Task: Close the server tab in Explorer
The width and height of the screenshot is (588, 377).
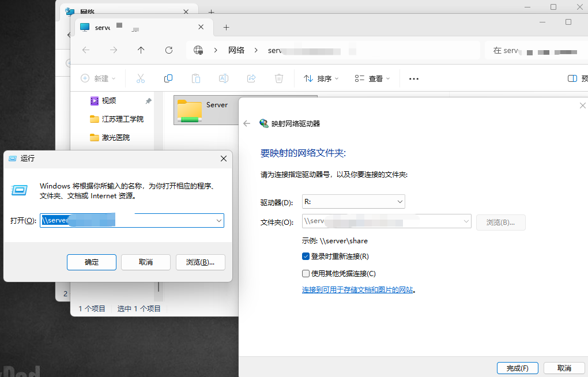Action: click(201, 27)
